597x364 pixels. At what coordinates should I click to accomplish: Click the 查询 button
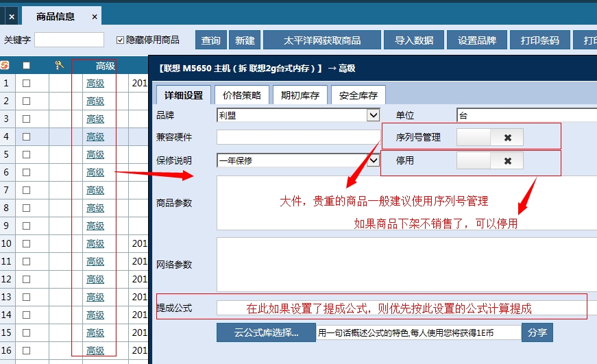tap(211, 40)
